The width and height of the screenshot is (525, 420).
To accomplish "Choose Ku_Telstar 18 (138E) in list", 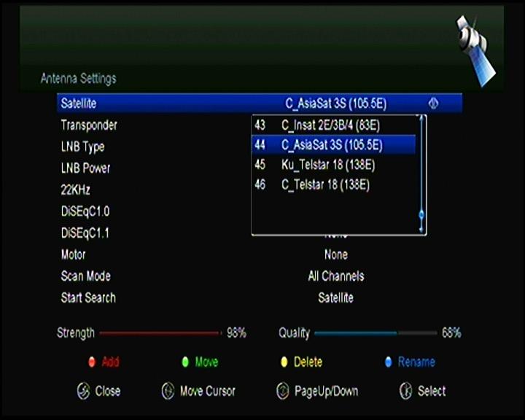I will click(x=333, y=165).
